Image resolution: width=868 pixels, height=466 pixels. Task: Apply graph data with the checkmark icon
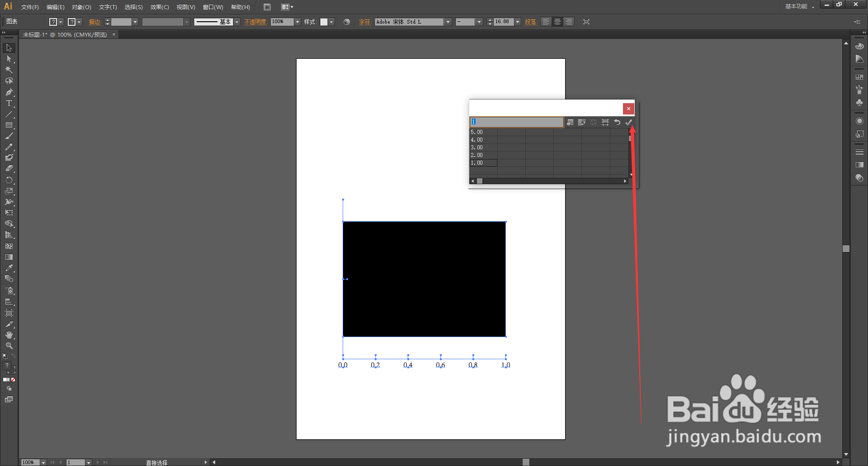coord(628,122)
